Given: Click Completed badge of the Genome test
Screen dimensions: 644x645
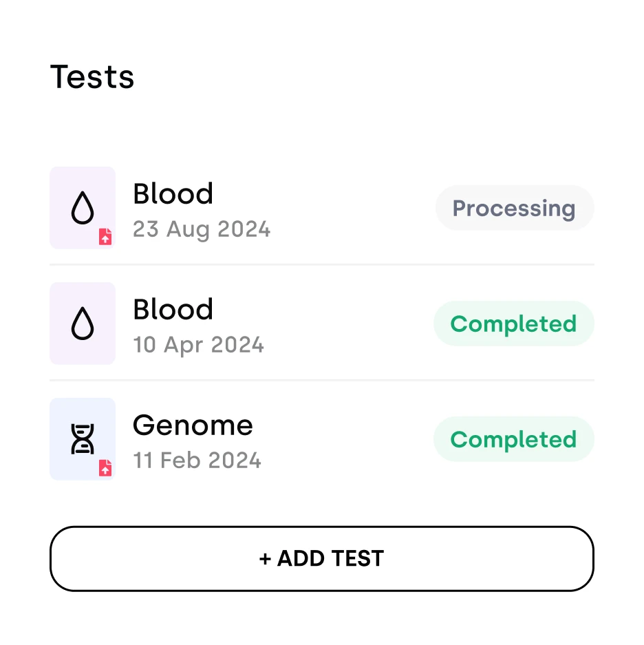Looking at the screenshot, I should pyautogui.click(x=513, y=439).
